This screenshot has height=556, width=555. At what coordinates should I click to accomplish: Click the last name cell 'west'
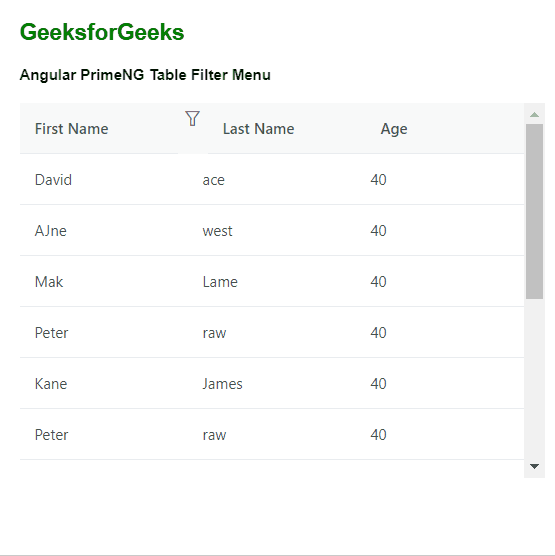click(217, 231)
